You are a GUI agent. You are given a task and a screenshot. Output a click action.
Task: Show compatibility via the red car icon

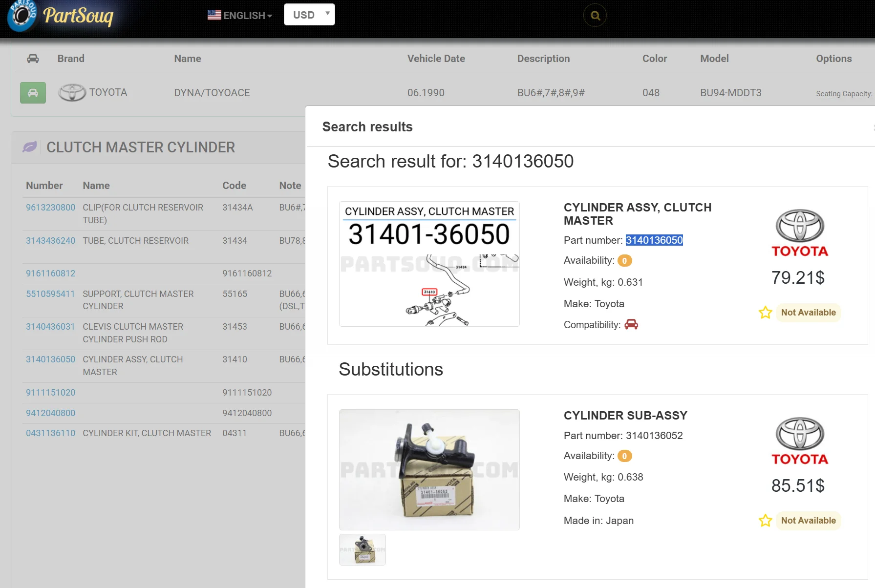pos(631,324)
